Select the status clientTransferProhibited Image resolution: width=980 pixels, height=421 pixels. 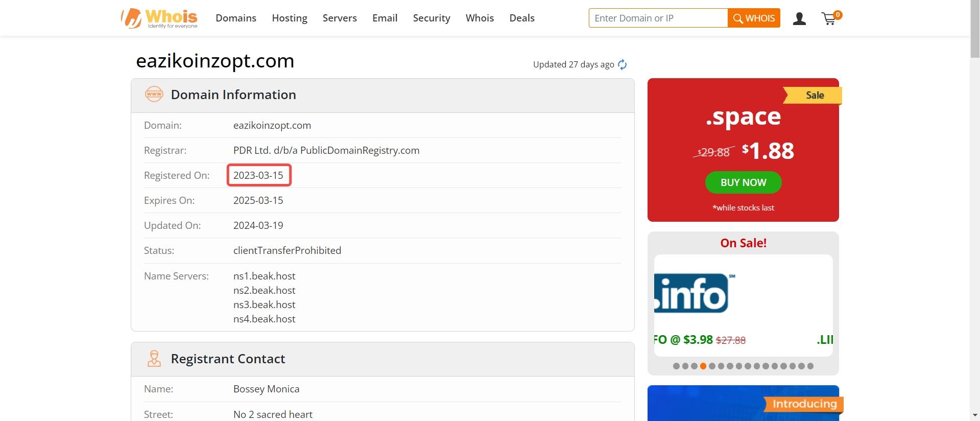point(287,250)
